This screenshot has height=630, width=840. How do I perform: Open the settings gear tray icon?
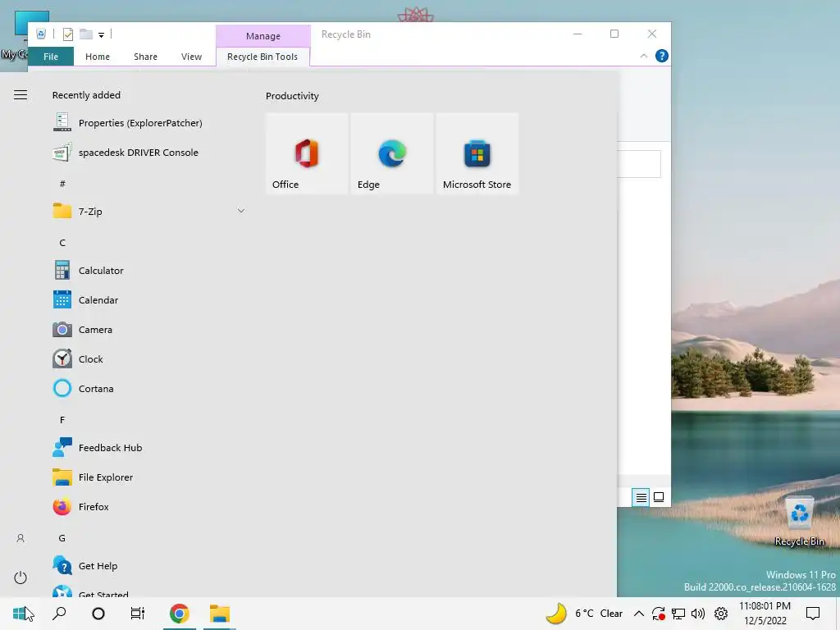721,614
